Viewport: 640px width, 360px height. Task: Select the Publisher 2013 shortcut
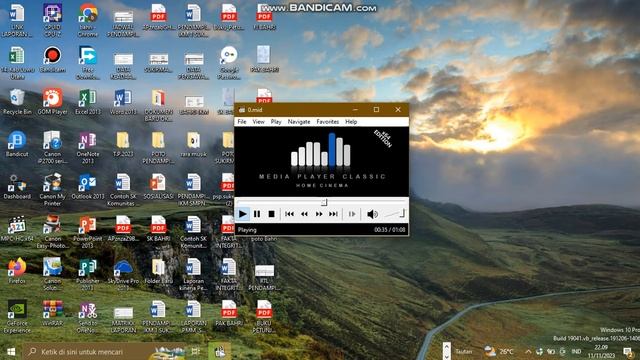point(87,274)
